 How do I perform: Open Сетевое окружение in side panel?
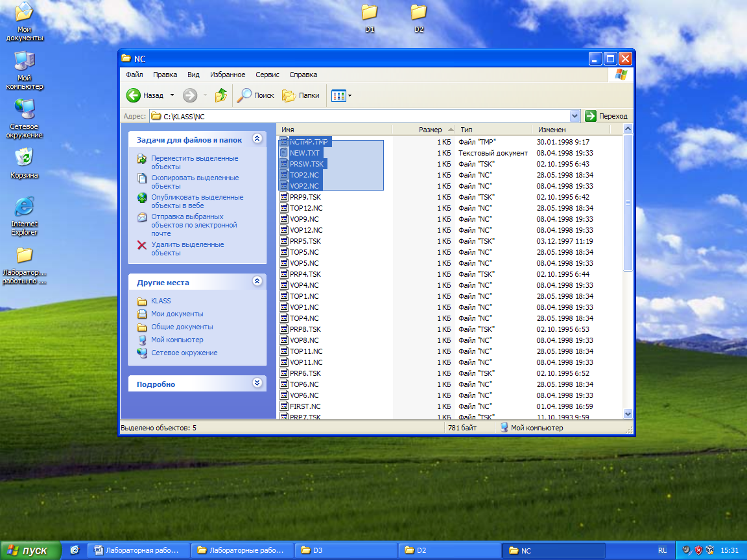(184, 353)
